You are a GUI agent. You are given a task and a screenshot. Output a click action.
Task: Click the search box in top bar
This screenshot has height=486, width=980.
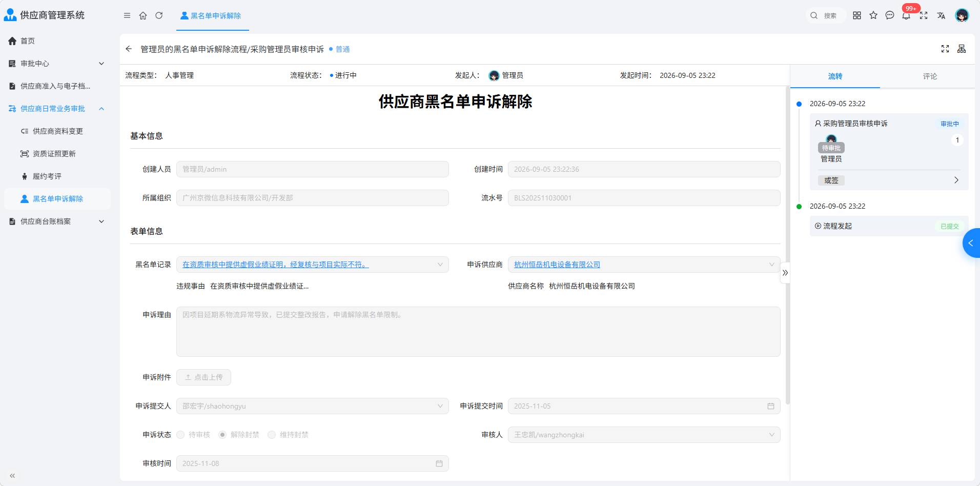(x=826, y=15)
